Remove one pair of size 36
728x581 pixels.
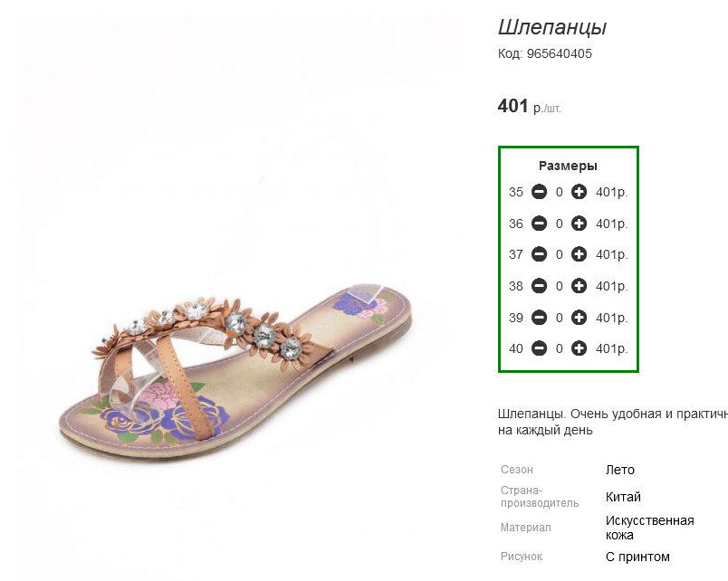(x=539, y=224)
